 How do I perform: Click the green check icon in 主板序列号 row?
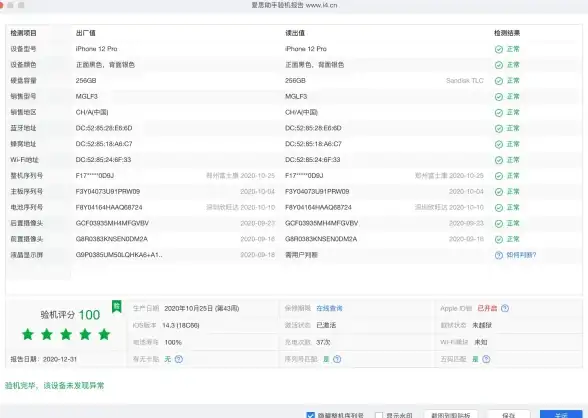pyautogui.click(x=498, y=192)
